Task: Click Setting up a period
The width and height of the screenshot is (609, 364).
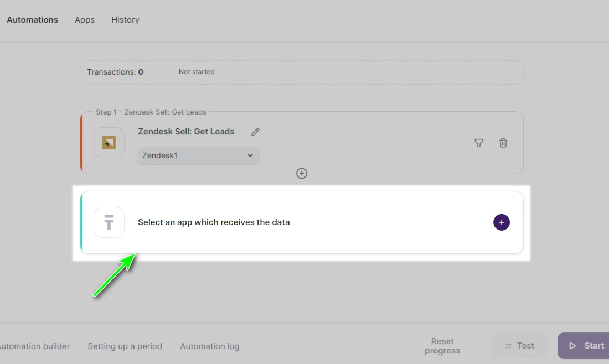Action: click(x=125, y=346)
